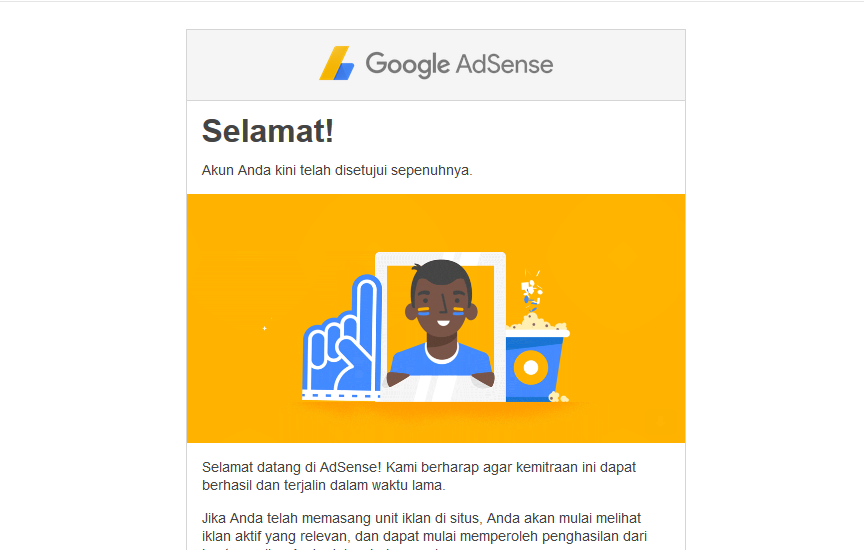Screen dimensions: 864x550
Task: Click the text Akun Anda kini telah disetujui sepenuhnya
Action: point(337,170)
